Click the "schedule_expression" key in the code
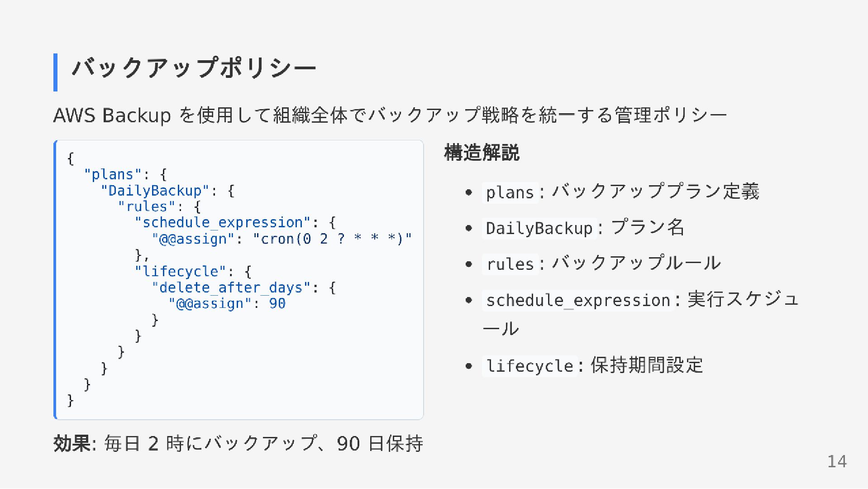 (x=223, y=223)
